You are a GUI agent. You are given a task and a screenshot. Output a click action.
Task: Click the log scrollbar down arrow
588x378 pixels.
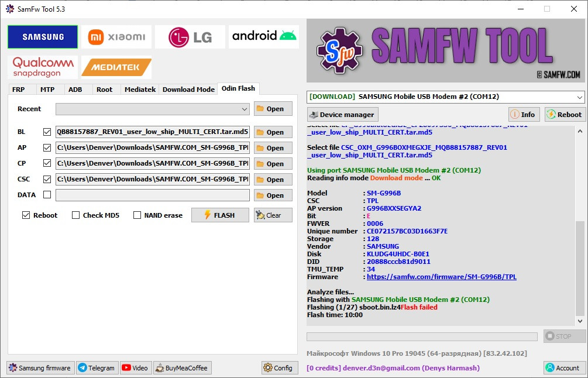point(580,321)
